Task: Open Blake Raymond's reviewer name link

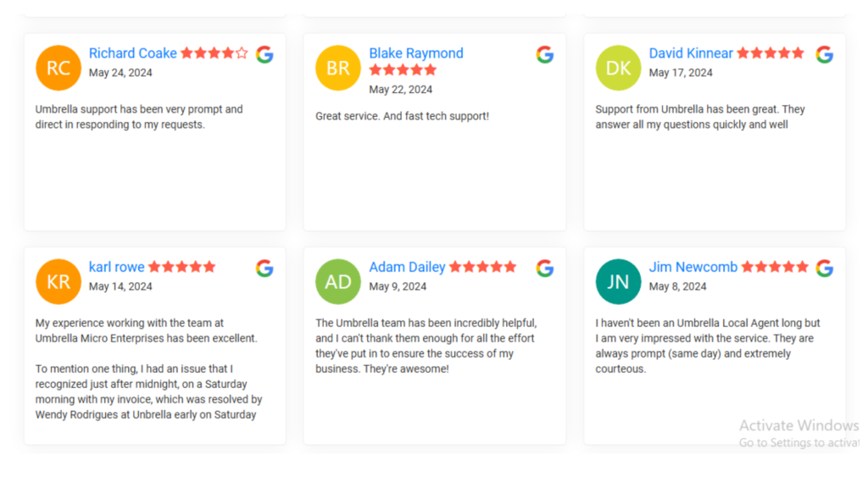Action: (416, 53)
